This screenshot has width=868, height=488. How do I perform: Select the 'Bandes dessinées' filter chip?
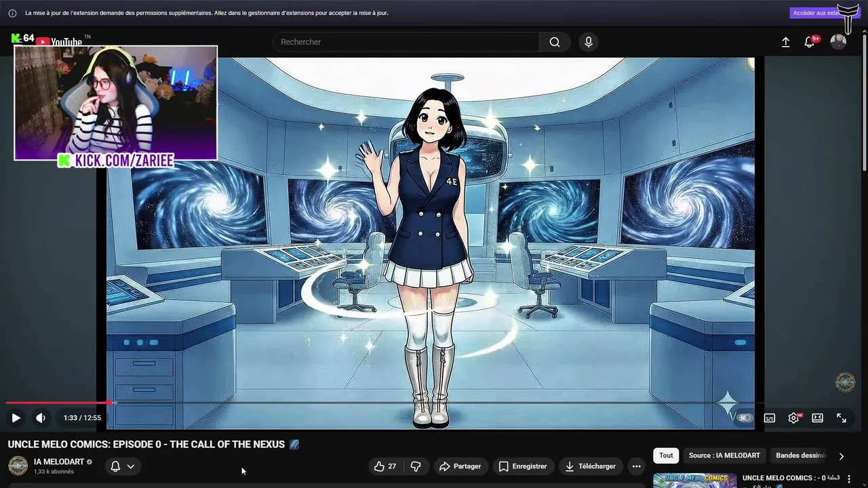pyautogui.click(x=801, y=455)
